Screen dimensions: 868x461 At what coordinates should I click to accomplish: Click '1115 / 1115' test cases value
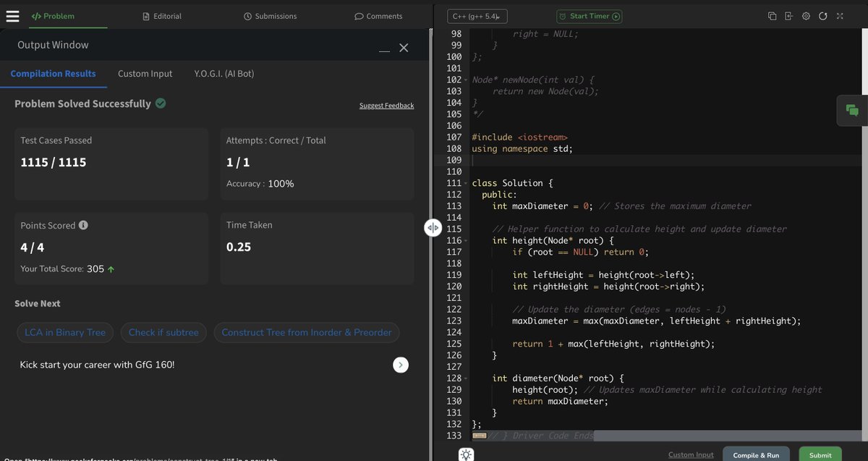(x=54, y=163)
